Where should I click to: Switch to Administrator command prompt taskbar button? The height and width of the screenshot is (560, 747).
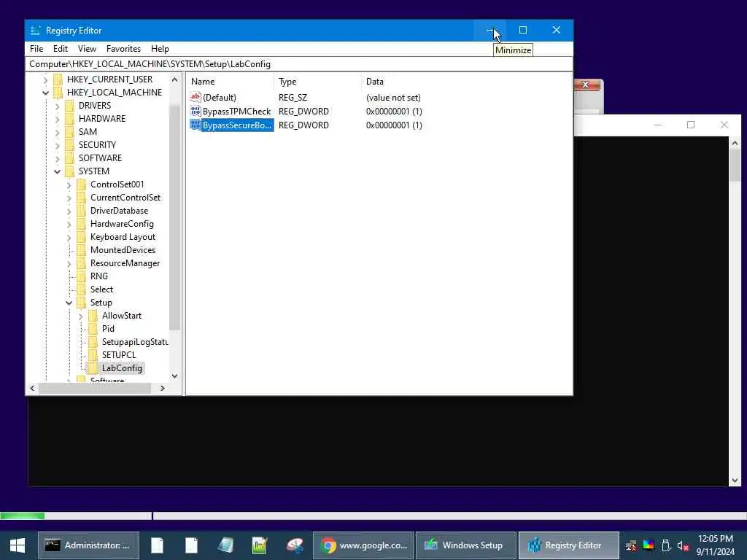pos(88,545)
